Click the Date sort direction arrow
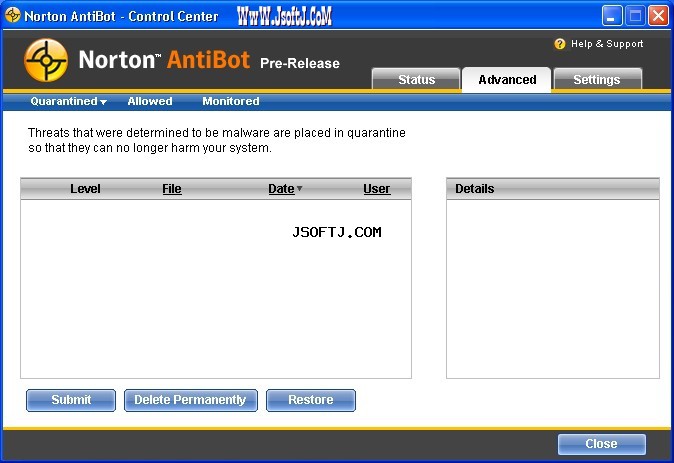 coord(300,188)
